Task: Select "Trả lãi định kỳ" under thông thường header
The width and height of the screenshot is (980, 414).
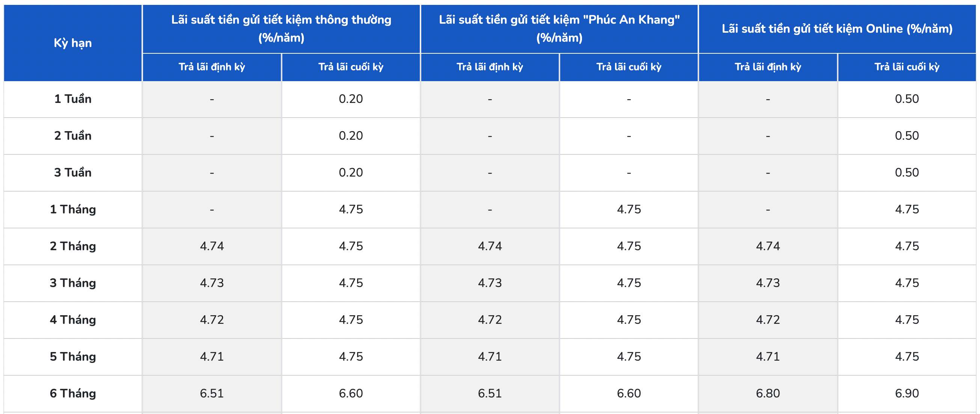Action: click(212, 67)
